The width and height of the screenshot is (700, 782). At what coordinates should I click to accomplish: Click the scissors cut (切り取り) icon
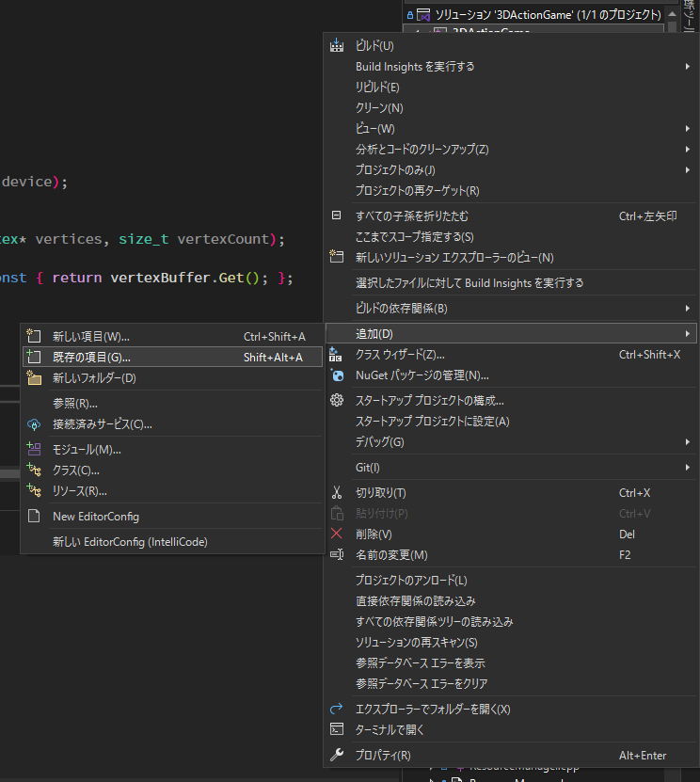tap(337, 493)
